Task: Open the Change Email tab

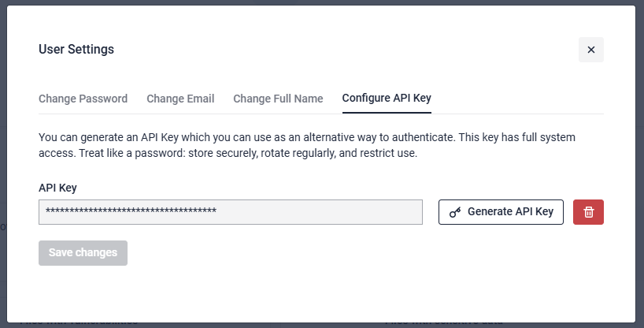Action: pos(180,99)
